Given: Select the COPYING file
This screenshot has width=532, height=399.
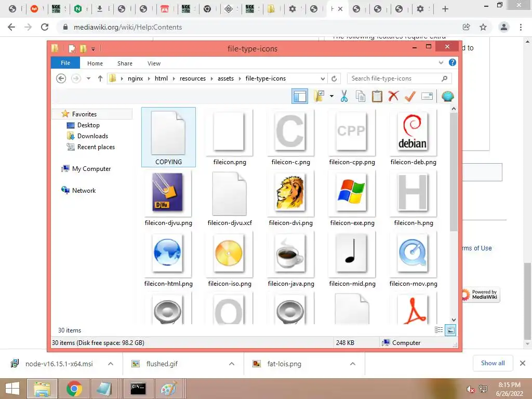Looking at the screenshot, I should [x=168, y=137].
